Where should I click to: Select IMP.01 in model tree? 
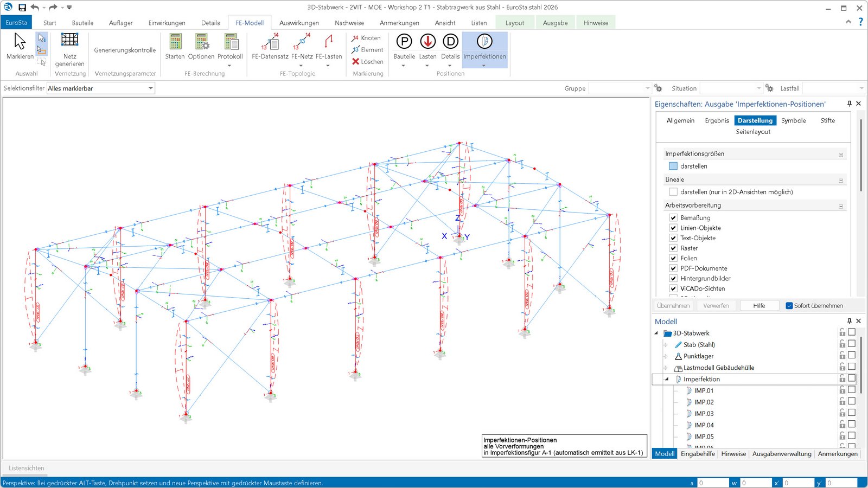[x=704, y=390]
